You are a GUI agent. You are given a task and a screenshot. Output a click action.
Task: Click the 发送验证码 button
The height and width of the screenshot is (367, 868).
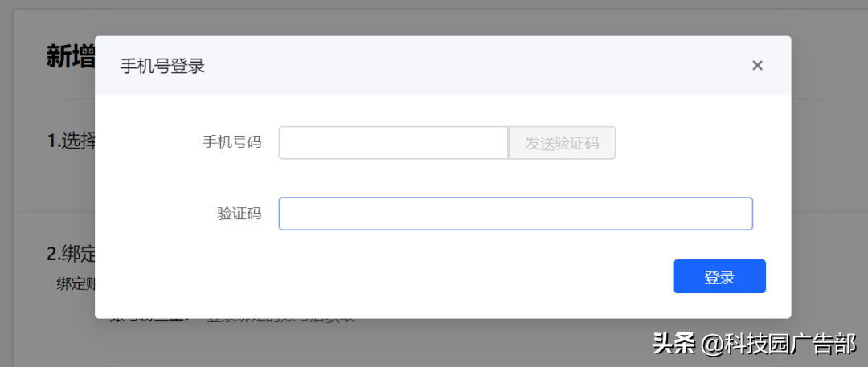(x=562, y=143)
